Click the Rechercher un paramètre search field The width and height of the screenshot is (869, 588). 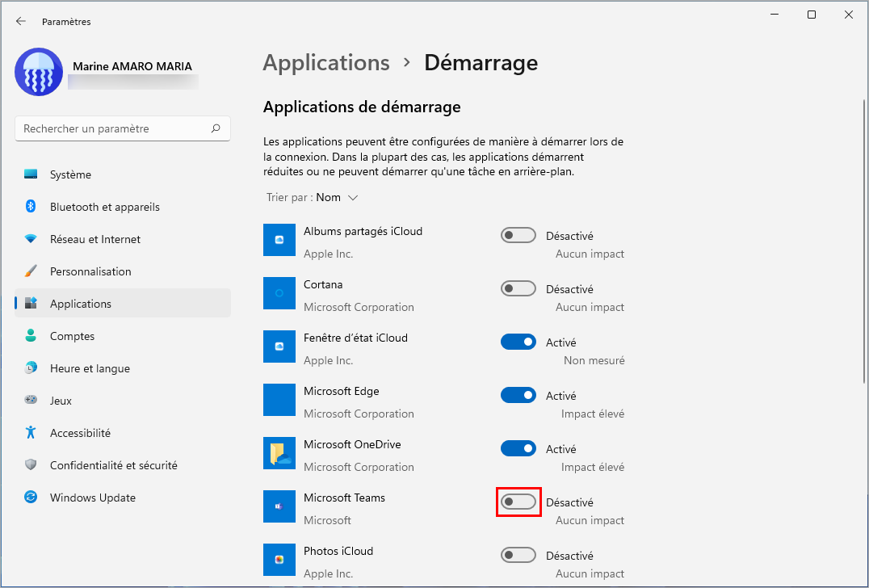click(123, 128)
